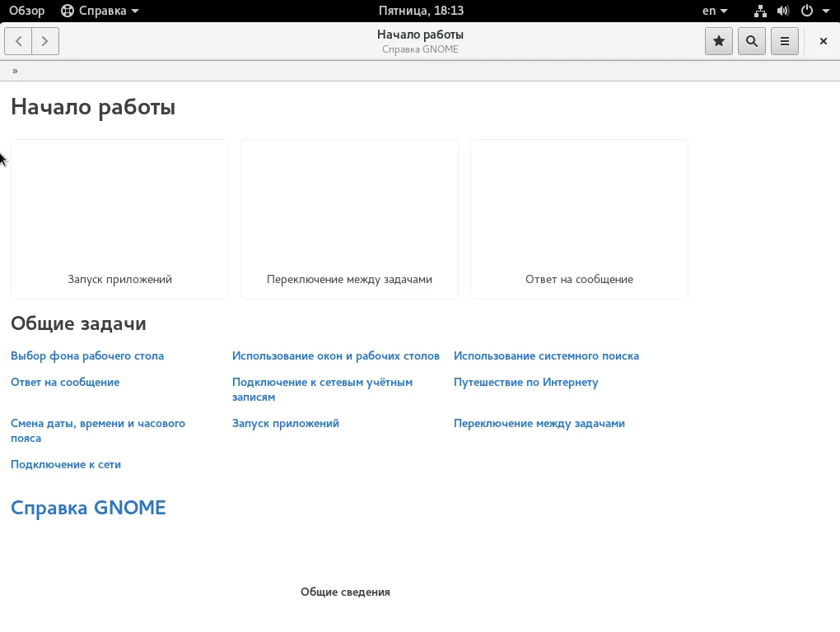The width and height of the screenshot is (840, 632).
Task: Go back with the left arrow button
Action: pyautogui.click(x=18, y=41)
